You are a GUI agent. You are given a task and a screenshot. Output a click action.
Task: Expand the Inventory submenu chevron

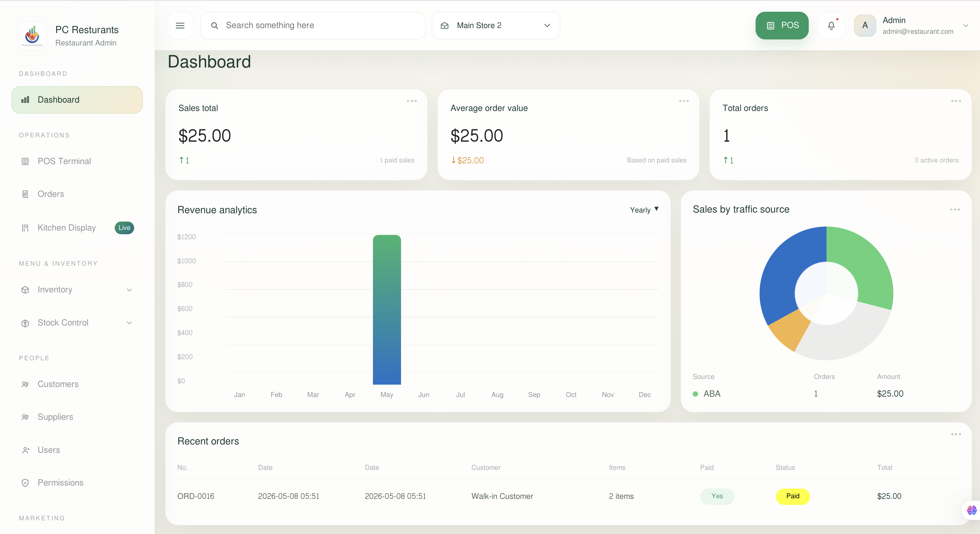point(129,290)
